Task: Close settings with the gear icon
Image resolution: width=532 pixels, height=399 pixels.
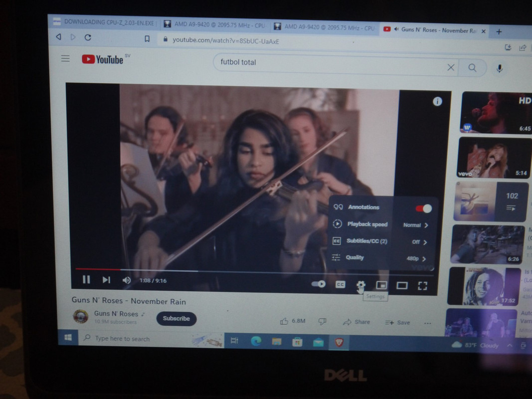Action: (x=360, y=285)
